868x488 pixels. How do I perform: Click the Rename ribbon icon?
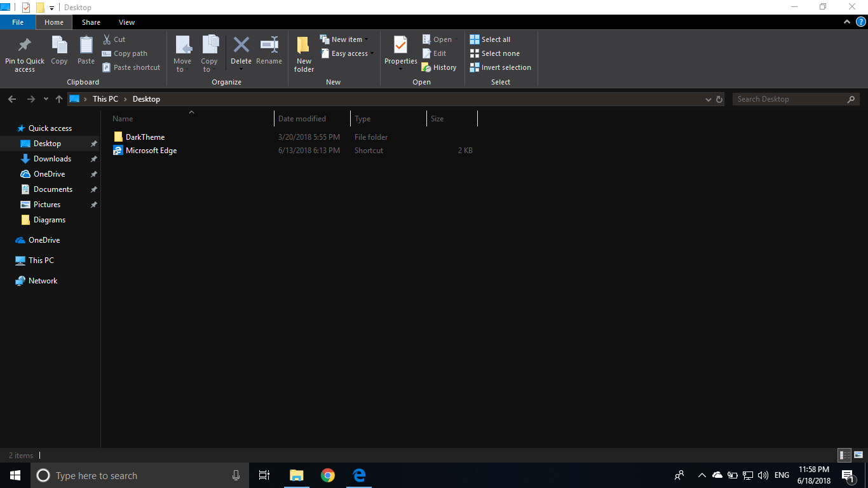click(269, 44)
